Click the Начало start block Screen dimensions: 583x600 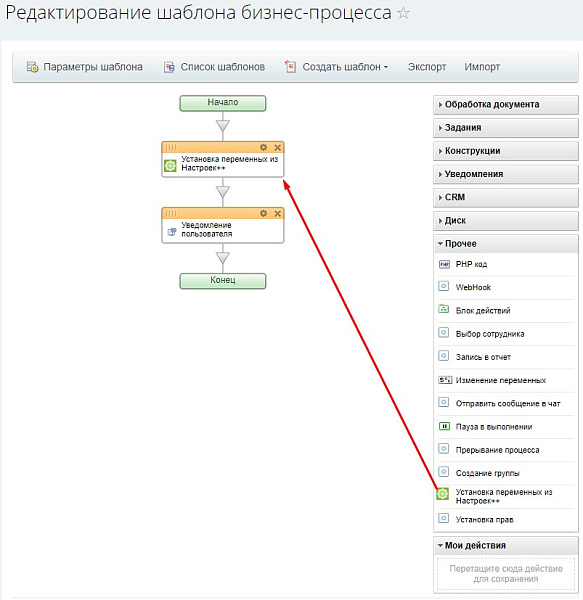point(223,103)
